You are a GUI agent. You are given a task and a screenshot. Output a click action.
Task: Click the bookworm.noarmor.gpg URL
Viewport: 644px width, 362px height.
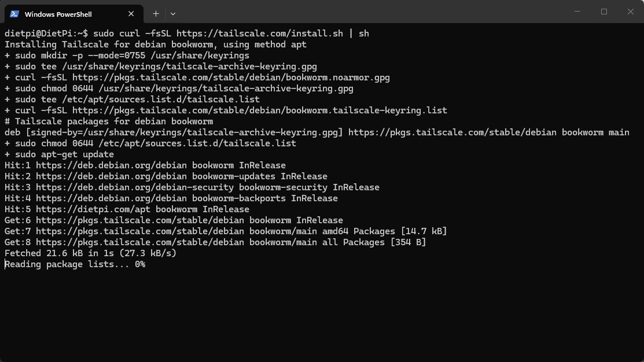(x=231, y=77)
